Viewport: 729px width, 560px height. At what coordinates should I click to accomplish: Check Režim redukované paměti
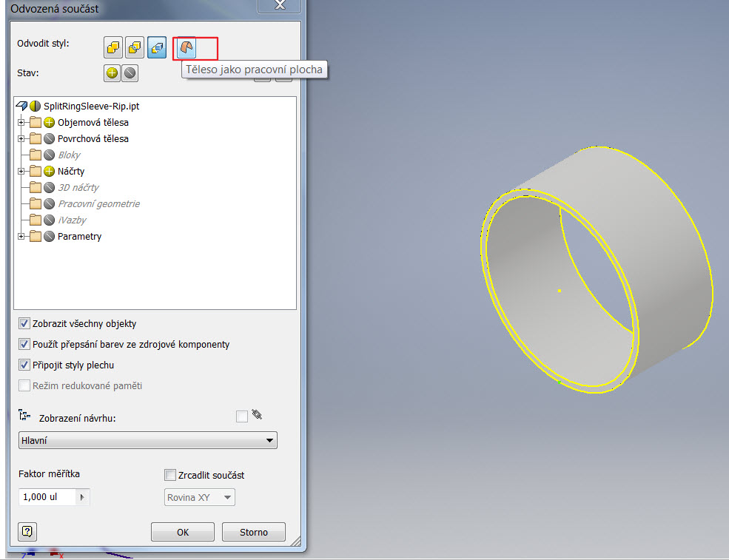(x=24, y=385)
